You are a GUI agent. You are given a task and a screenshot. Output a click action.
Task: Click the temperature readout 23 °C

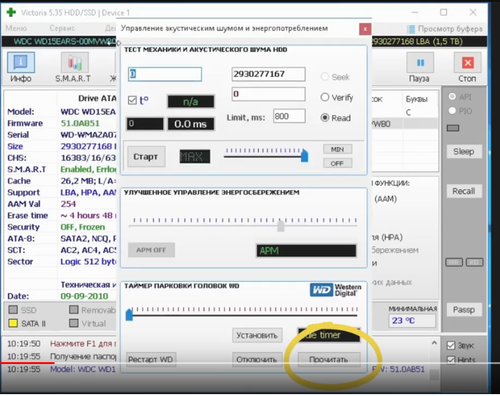click(x=412, y=321)
